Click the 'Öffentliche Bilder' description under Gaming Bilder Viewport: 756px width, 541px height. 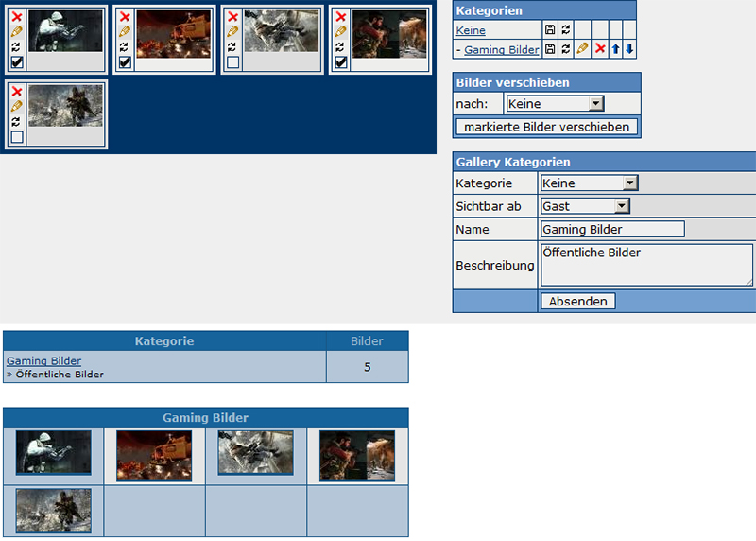tap(60, 374)
